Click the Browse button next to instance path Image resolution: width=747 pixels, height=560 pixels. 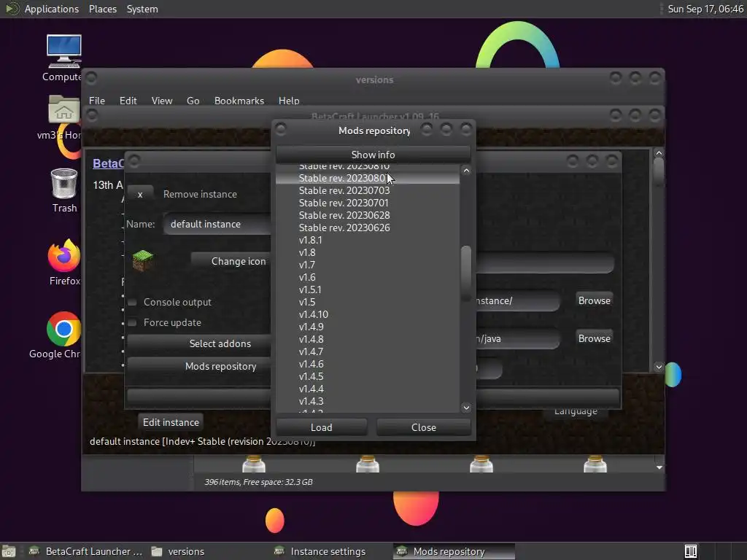594,300
